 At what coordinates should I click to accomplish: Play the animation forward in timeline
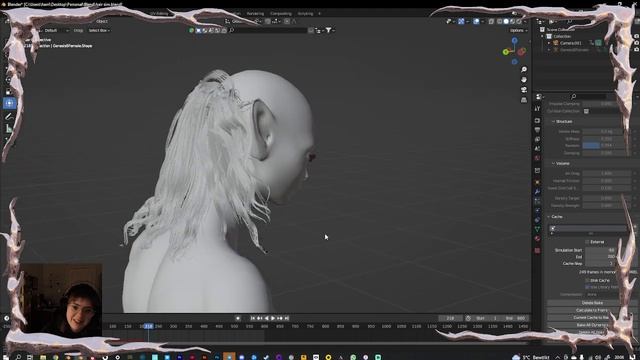(273, 318)
